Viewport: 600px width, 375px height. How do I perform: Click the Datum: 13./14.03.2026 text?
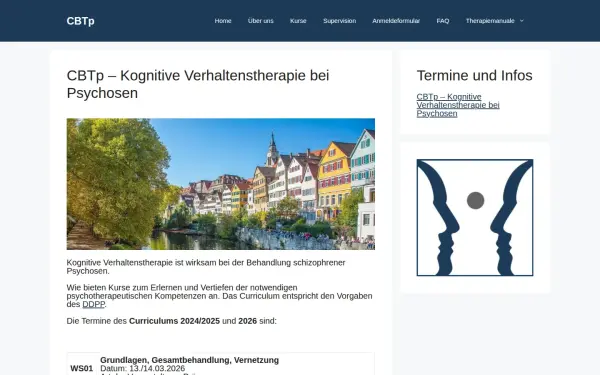[142, 368]
